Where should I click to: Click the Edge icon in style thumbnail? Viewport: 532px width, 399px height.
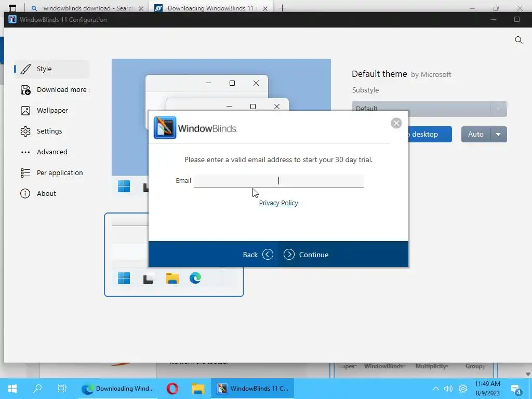195,278
